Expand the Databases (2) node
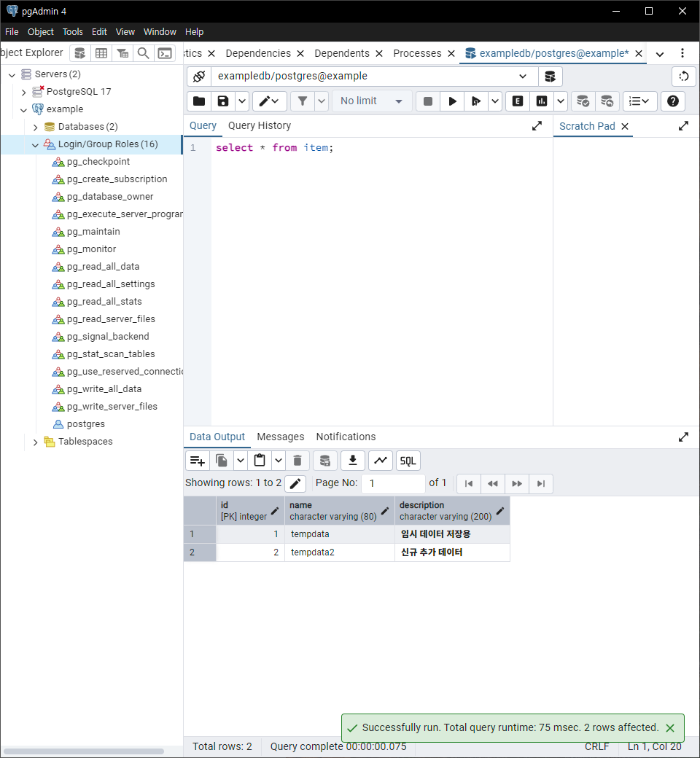This screenshot has width=700, height=758. coord(35,127)
